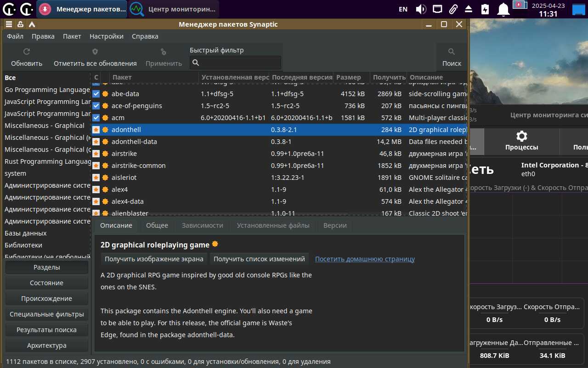Open the Процессы gear icon
Viewport: 588px width, 368px height.
pyautogui.click(x=521, y=136)
